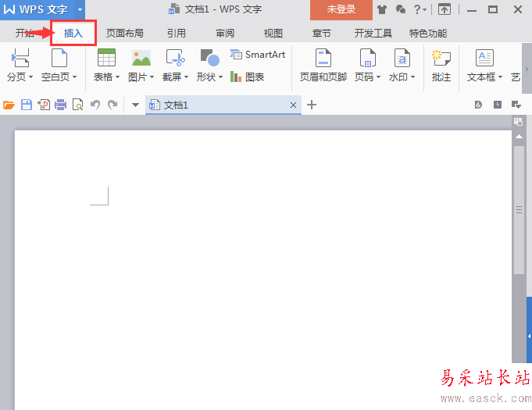This screenshot has width=532, height=410.
Task: Click the Watermark (水印) icon
Action: tap(402, 57)
